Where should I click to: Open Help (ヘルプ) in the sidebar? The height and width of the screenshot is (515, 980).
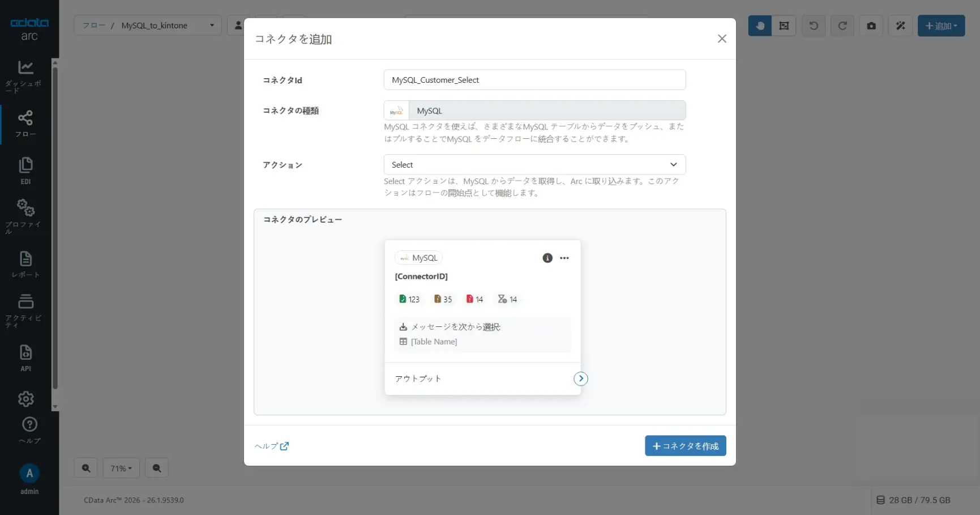click(x=29, y=431)
